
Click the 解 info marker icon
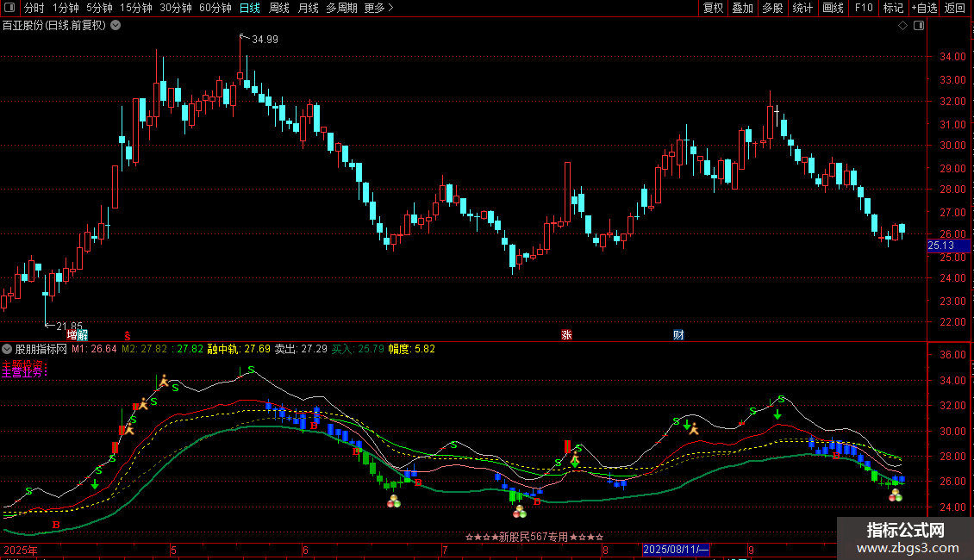[x=82, y=335]
